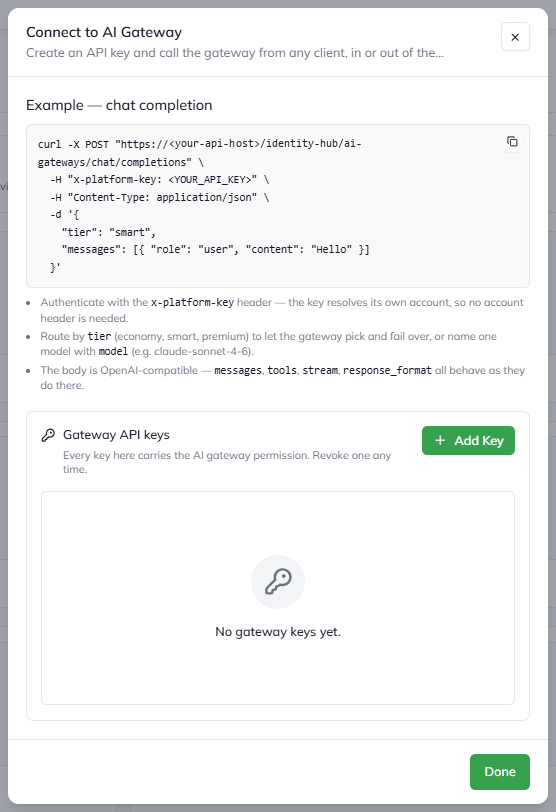Click the x-platform-key header line in code

(x=160, y=180)
